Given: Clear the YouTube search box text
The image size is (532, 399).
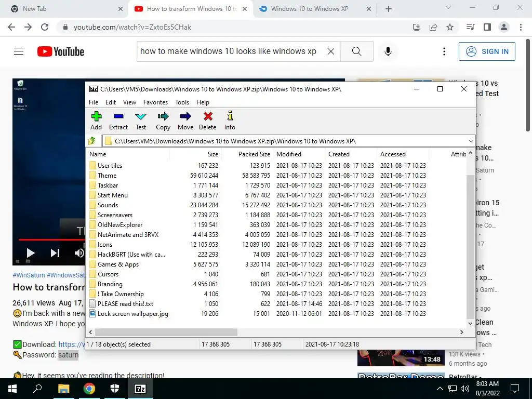Looking at the screenshot, I should [331, 51].
